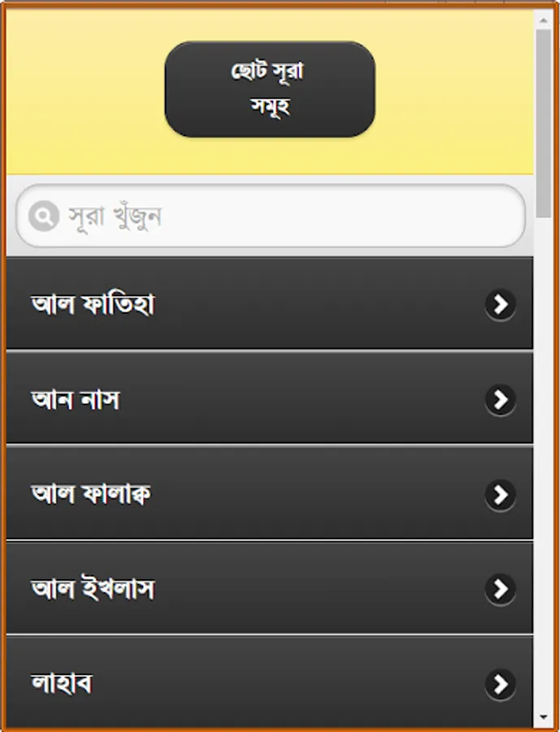Click the ছোট সূরা সমূহ title button
Viewport: 560px width, 732px height.
coord(270,89)
